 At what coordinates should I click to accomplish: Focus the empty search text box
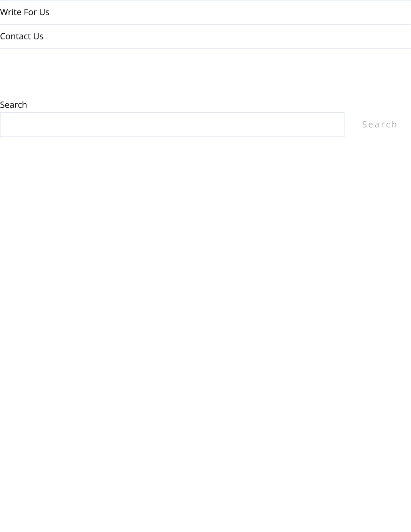click(x=172, y=124)
